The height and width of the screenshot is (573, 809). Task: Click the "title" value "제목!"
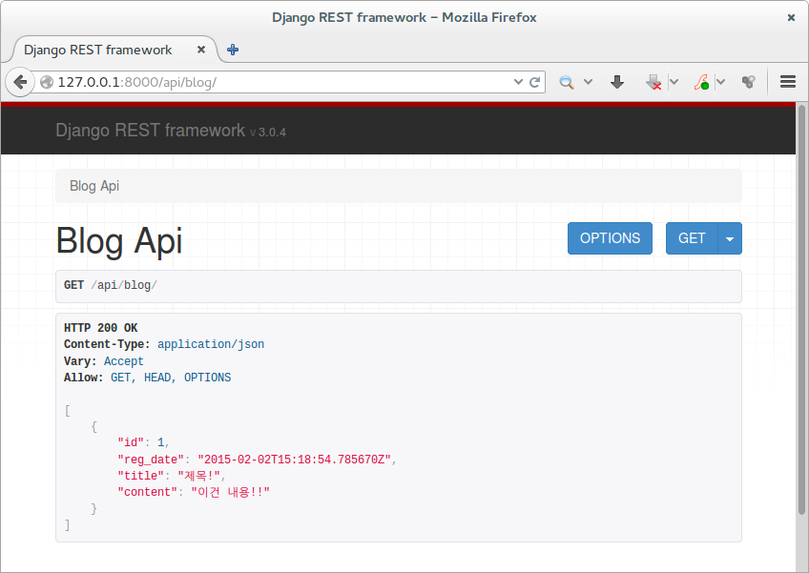[199, 476]
